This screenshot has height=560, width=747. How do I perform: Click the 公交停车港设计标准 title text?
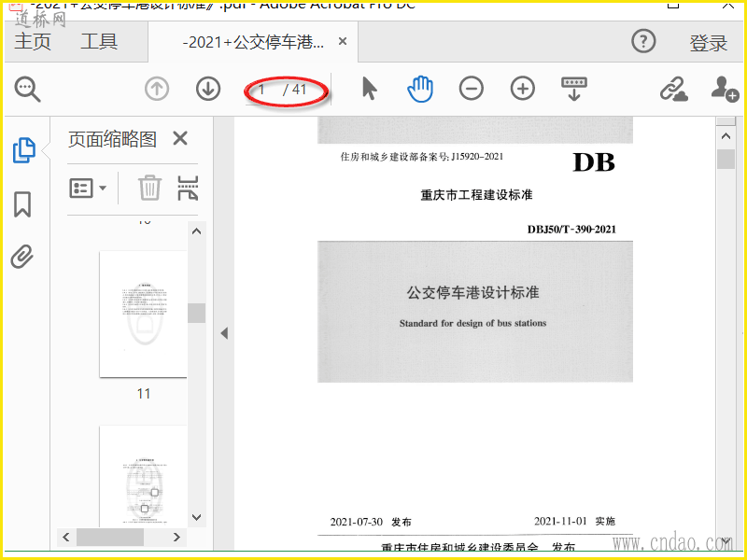tap(472, 292)
